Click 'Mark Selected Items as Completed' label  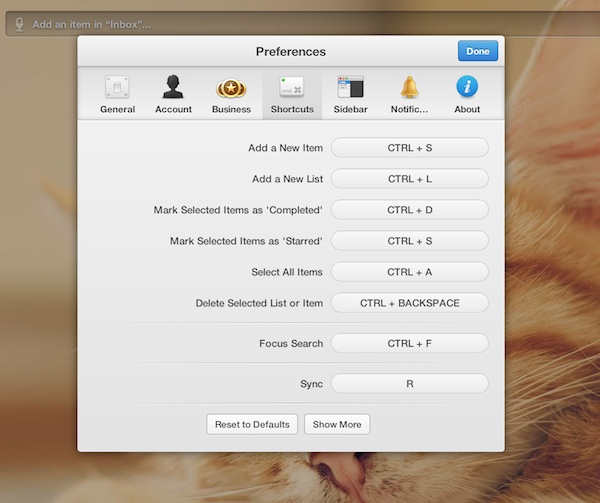[x=238, y=210]
